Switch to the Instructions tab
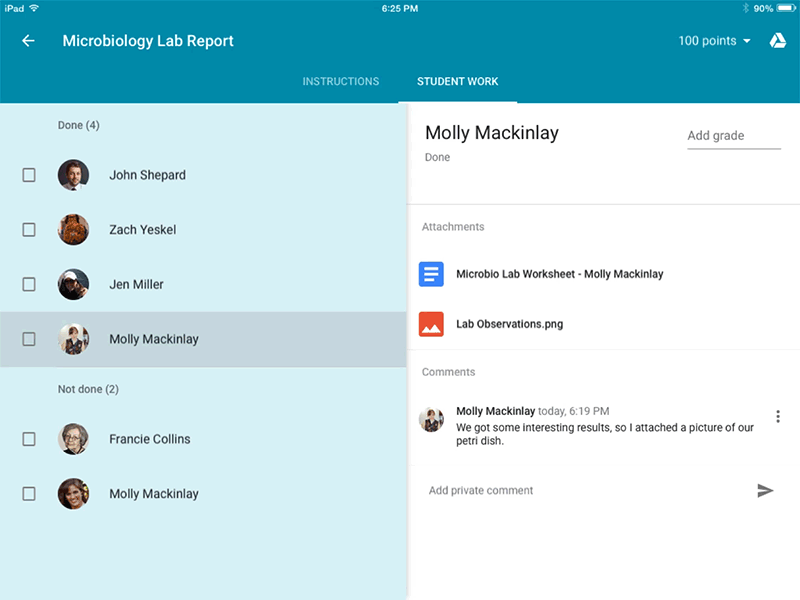Image resolution: width=800 pixels, height=600 pixels. point(341,82)
